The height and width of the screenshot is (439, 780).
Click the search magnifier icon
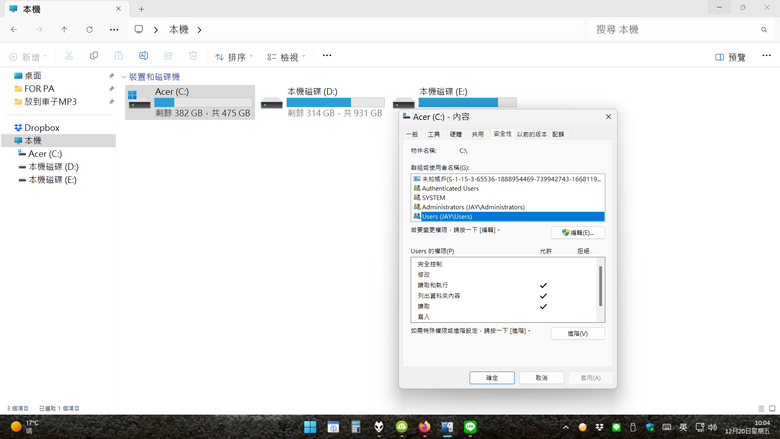pyautogui.click(x=764, y=30)
